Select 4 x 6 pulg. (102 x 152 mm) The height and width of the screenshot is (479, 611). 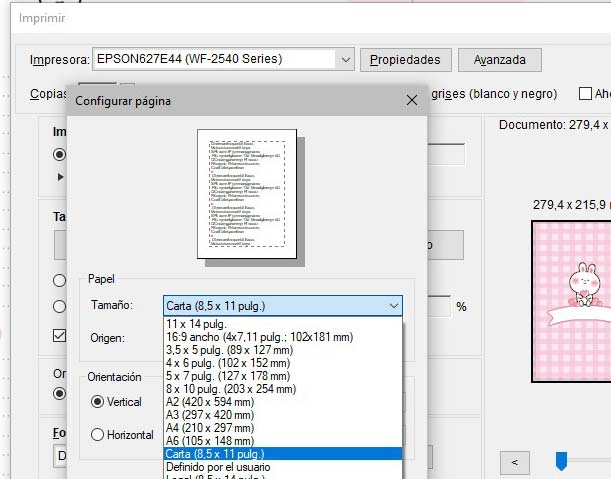(228, 363)
